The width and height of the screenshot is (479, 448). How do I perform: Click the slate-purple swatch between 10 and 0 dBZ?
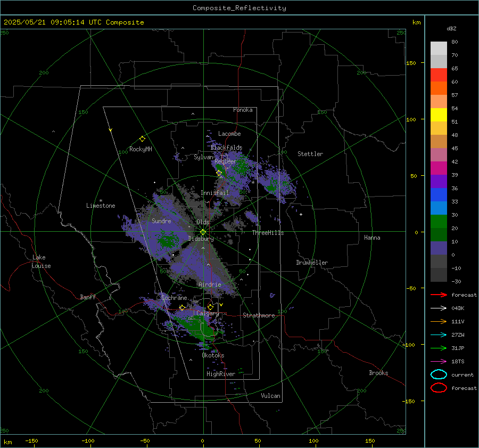[x=439, y=248]
